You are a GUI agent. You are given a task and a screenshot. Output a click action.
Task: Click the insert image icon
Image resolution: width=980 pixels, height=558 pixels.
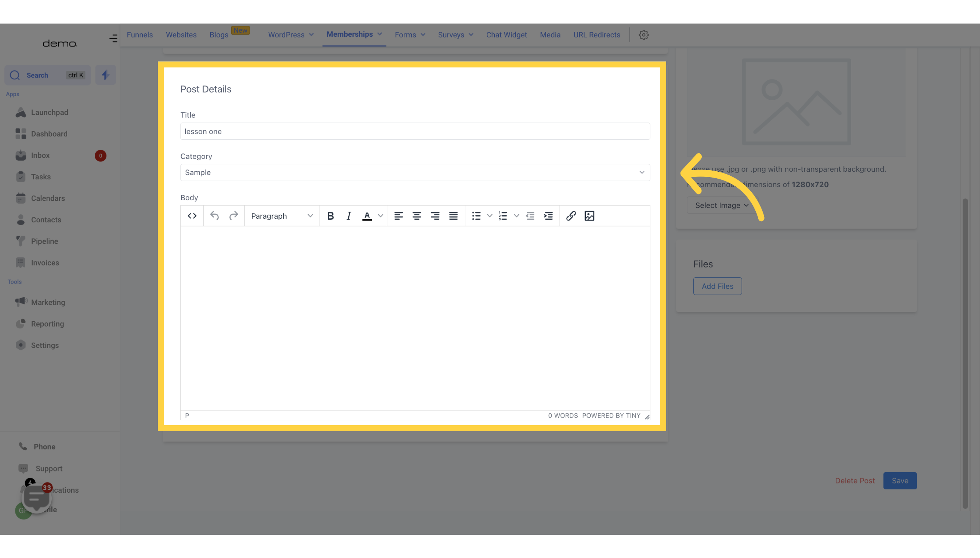pos(589,215)
